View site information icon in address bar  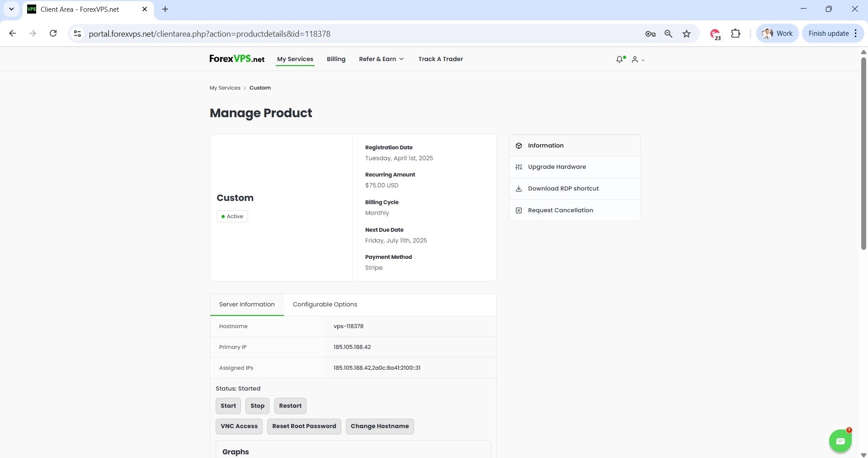78,34
